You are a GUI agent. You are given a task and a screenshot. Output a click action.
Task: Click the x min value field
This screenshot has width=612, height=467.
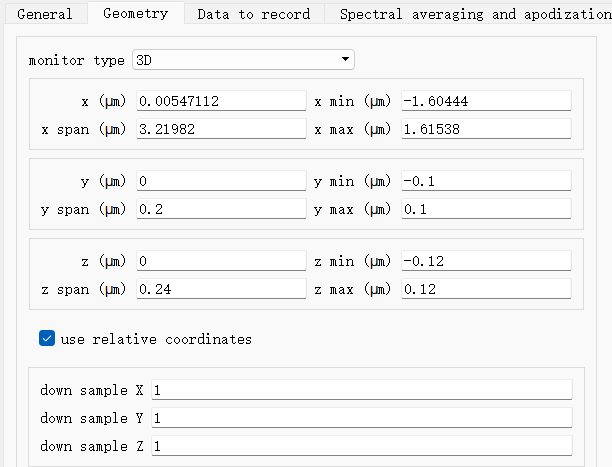486,101
